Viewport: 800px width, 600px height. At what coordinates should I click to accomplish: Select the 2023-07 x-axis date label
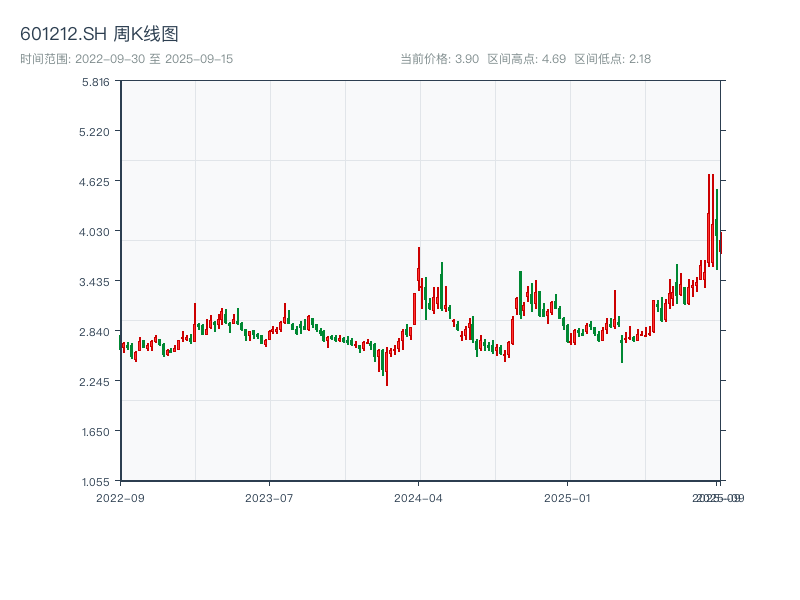point(269,497)
